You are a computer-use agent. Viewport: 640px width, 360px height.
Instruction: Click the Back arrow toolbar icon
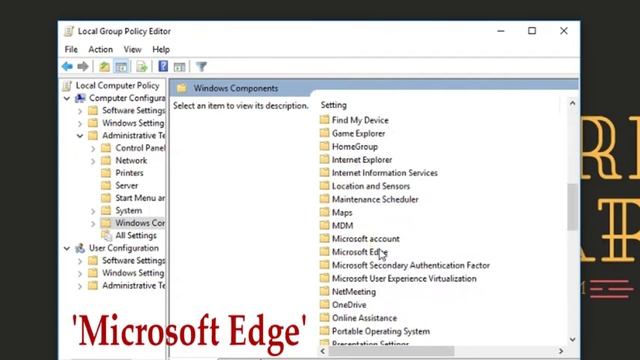click(x=67, y=66)
